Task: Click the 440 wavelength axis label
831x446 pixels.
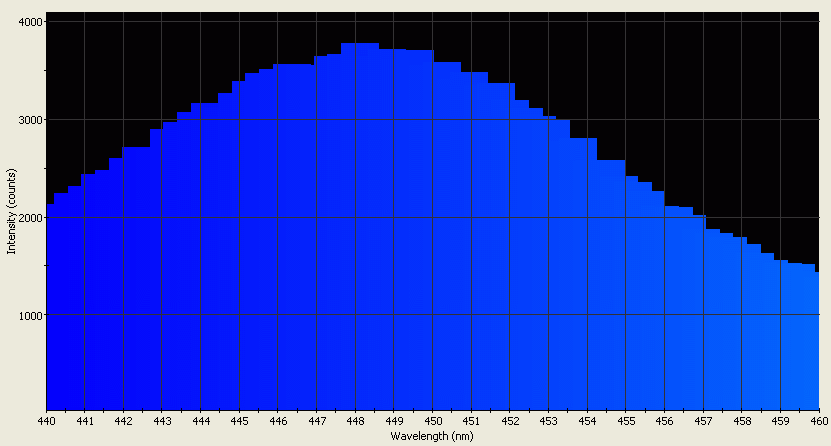Action: [47, 421]
